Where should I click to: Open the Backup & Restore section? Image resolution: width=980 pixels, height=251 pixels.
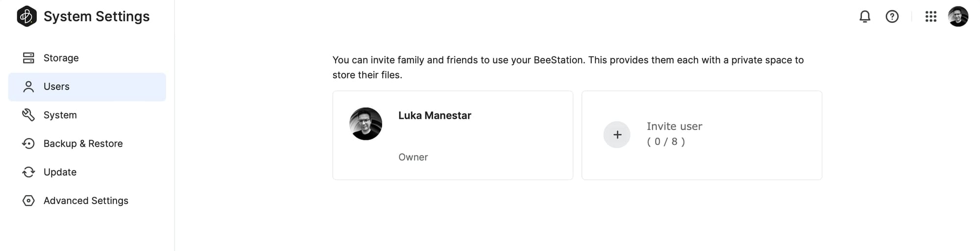(87, 143)
